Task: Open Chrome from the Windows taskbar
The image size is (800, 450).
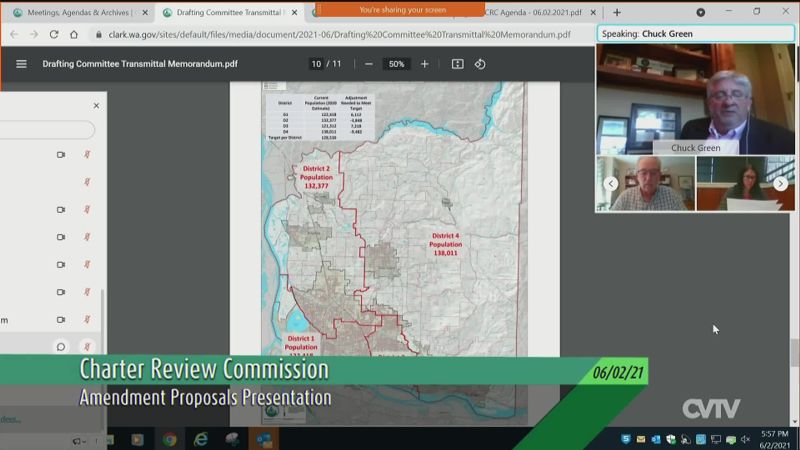Action: pyautogui.click(x=170, y=439)
